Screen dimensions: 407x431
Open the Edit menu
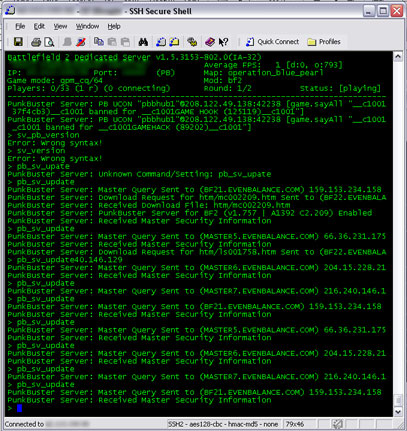pos(39,26)
